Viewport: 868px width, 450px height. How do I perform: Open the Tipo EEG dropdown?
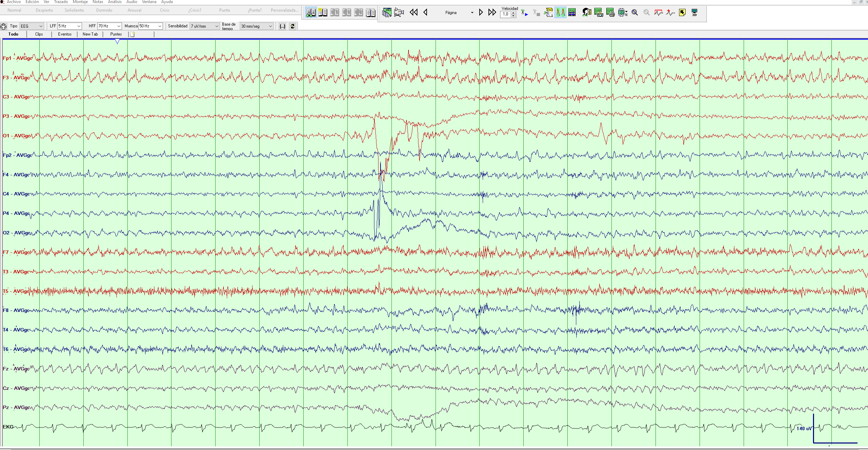(x=32, y=26)
